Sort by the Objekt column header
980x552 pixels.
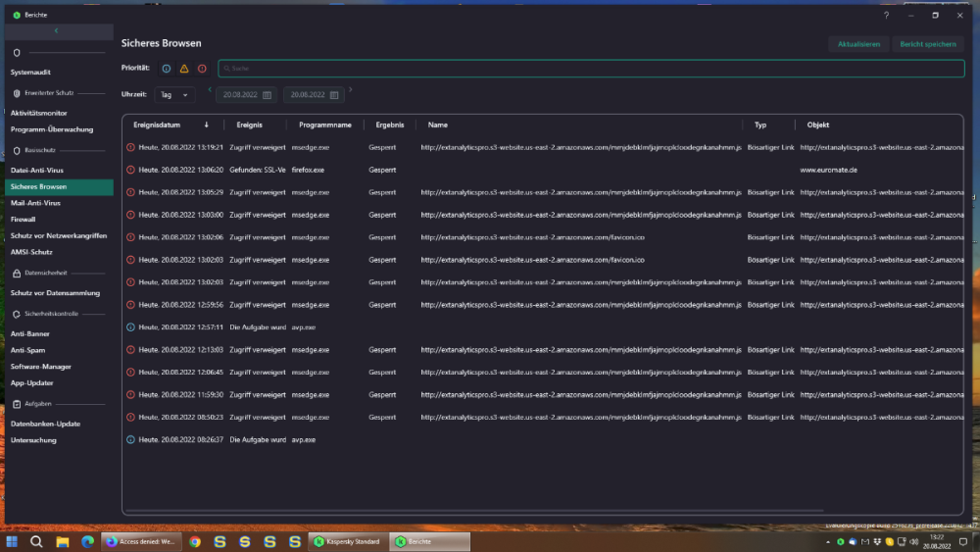[817, 125]
